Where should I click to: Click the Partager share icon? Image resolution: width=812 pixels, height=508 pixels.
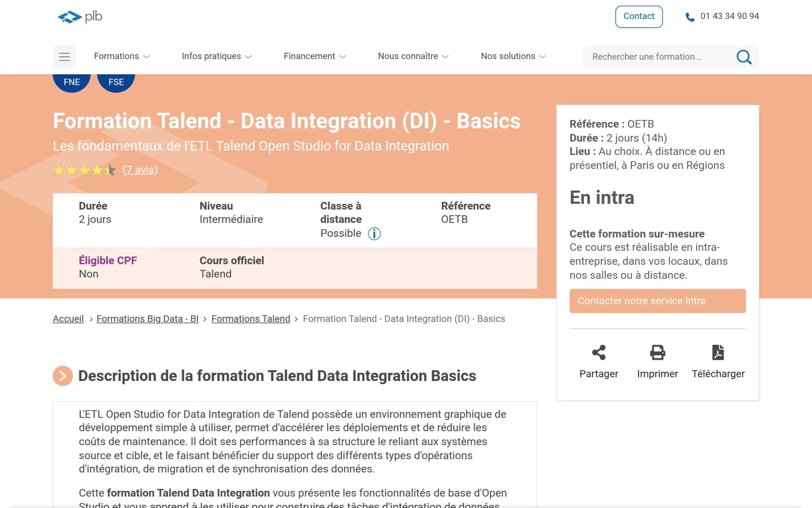coord(599,352)
